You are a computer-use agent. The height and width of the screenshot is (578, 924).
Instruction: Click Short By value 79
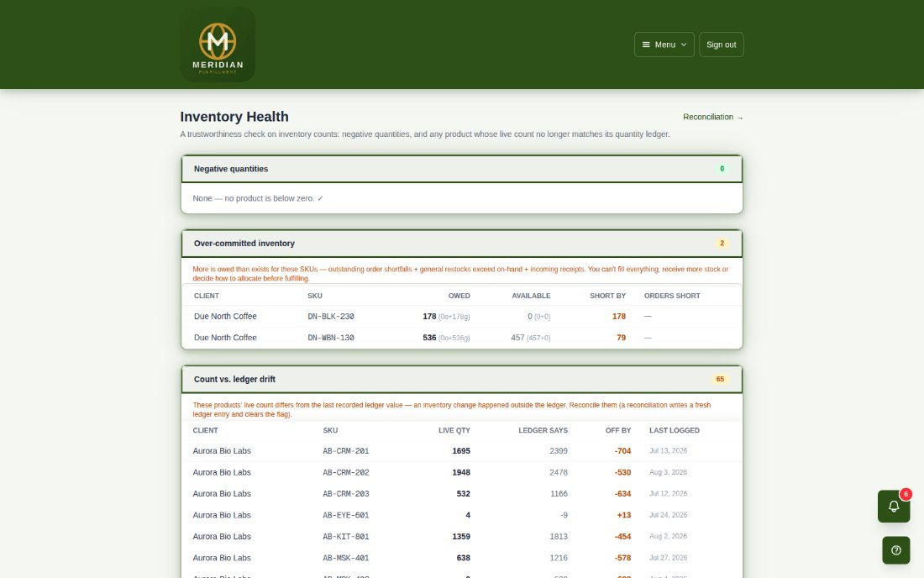tap(621, 338)
